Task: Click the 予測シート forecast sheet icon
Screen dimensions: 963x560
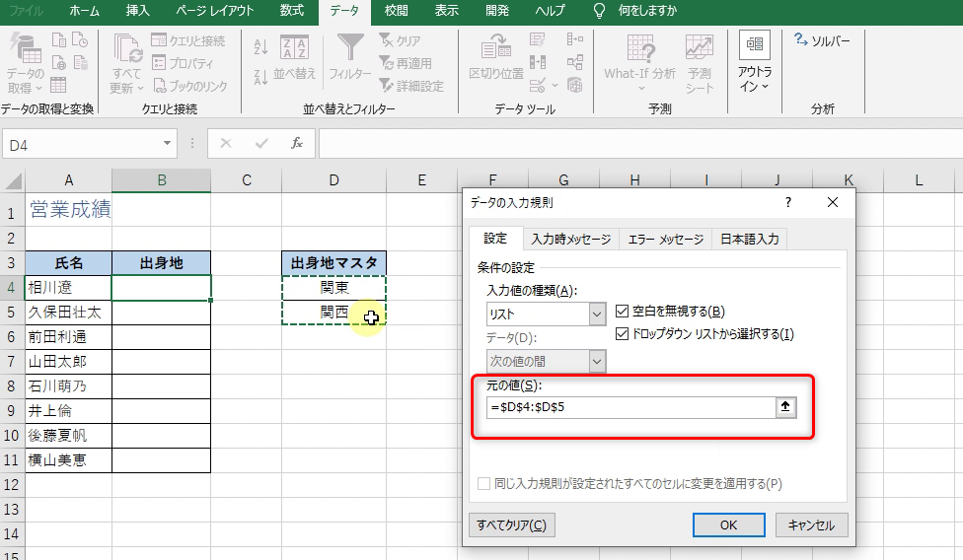Action: [700, 59]
